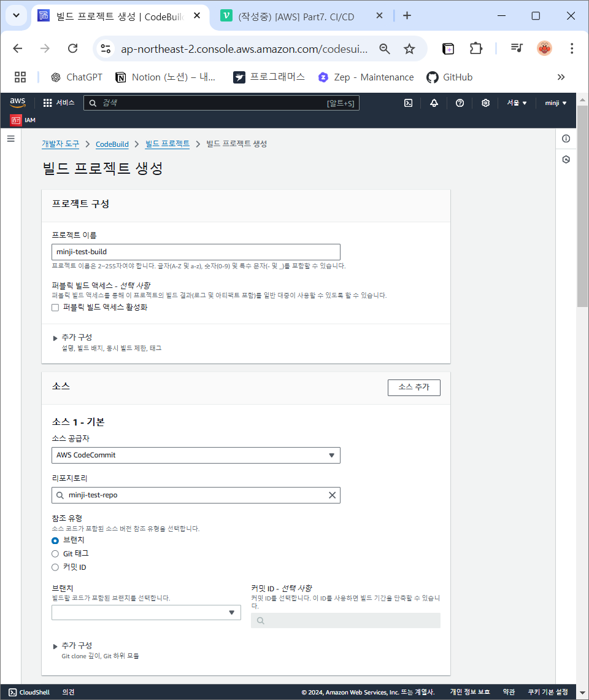Image resolution: width=589 pixels, height=700 pixels.
Task: Switch to the AWS Part7 CI/CD tab
Action: point(296,17)
